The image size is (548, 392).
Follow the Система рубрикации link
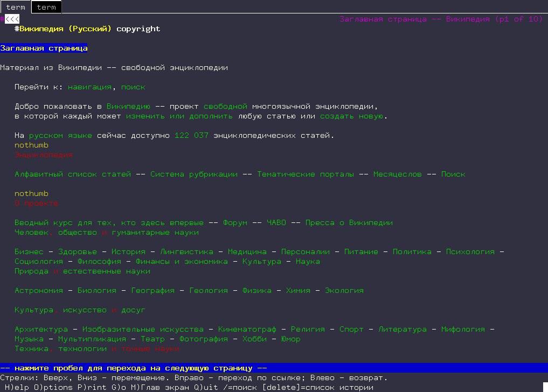[x=194, y=174]
